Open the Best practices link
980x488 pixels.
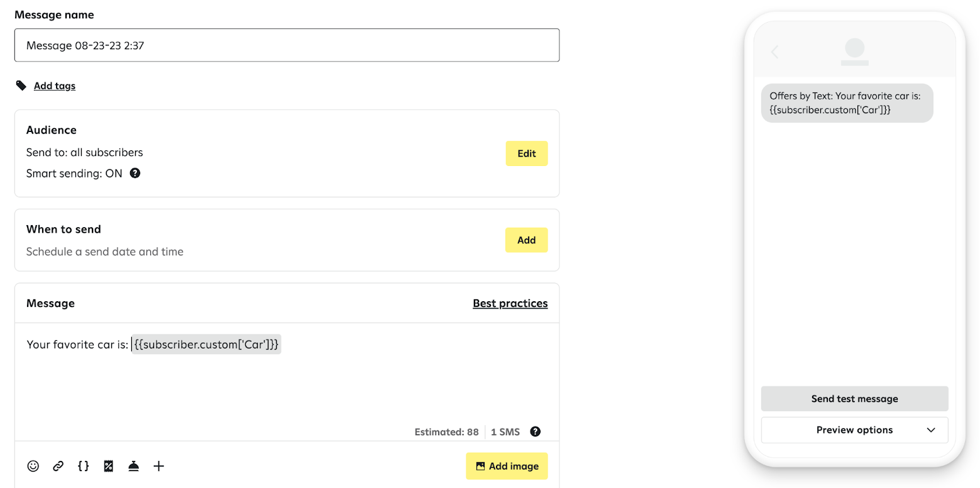pyautogui.click(x=510, y=303)
